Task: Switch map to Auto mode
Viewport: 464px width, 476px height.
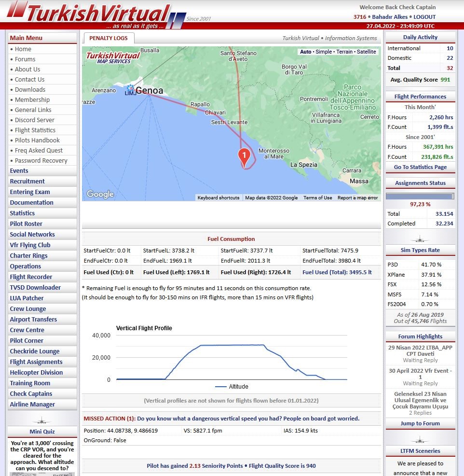Action: tap(306, 52)
